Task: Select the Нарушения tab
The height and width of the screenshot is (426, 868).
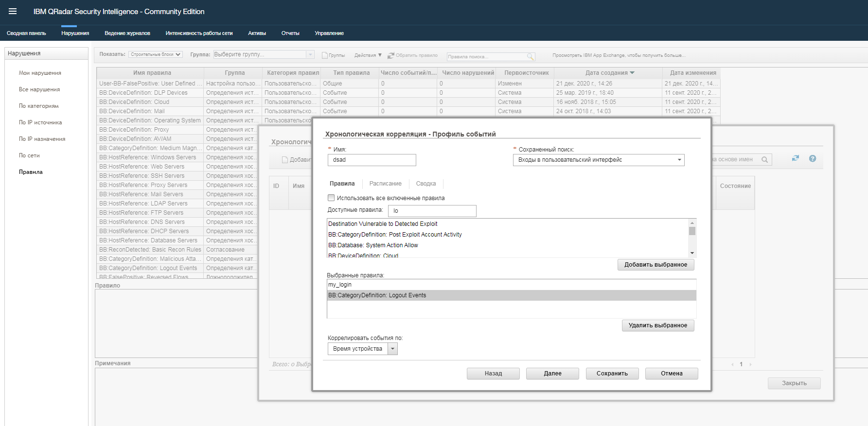Action: coord(75,33)
